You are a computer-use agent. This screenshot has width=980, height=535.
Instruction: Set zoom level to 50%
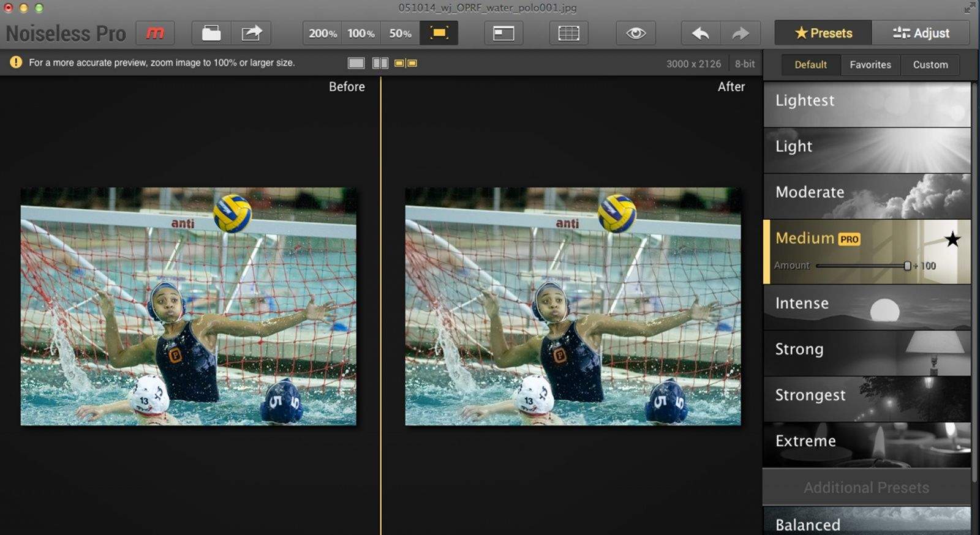click(400, 33)
